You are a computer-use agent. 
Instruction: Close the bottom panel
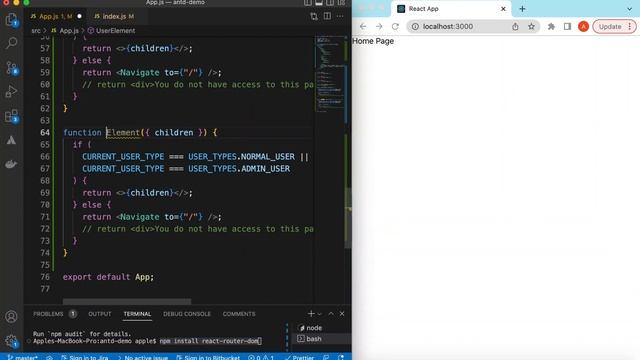coord(342,313)
